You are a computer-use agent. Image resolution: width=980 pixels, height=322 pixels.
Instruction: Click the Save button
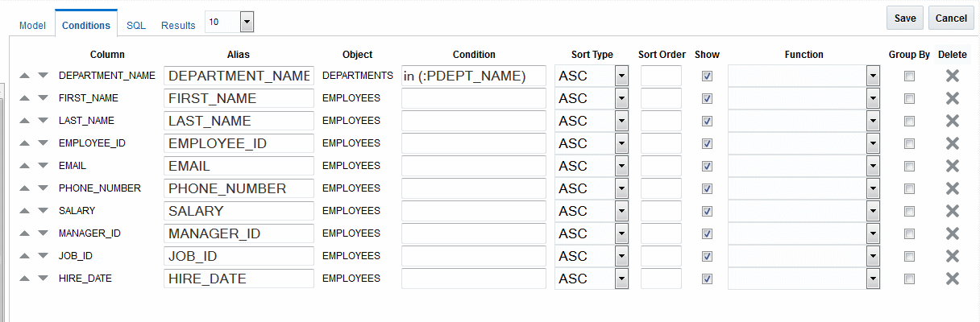pyautogui.click(x=905, y=18)
